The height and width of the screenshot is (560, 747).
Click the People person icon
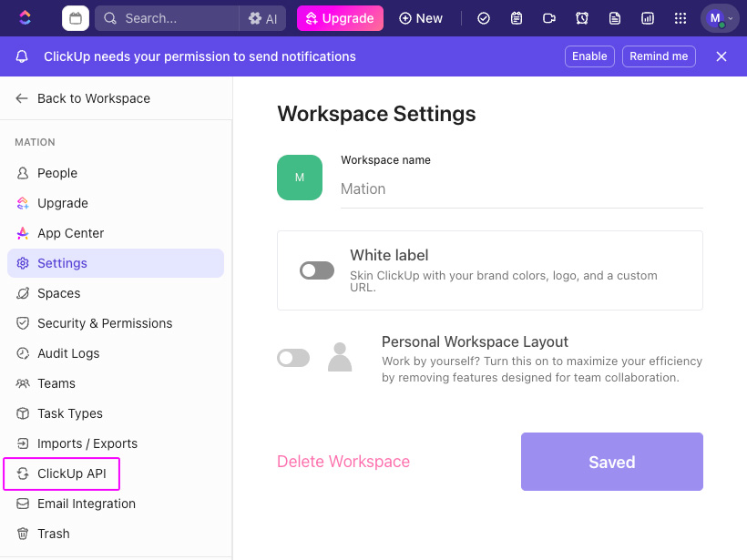pyautogui.click(x=23, y=173)
